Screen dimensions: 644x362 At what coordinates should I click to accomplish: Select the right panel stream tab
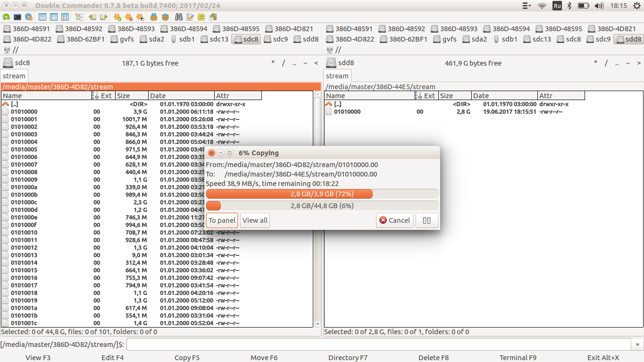click(x=337, y=76)
